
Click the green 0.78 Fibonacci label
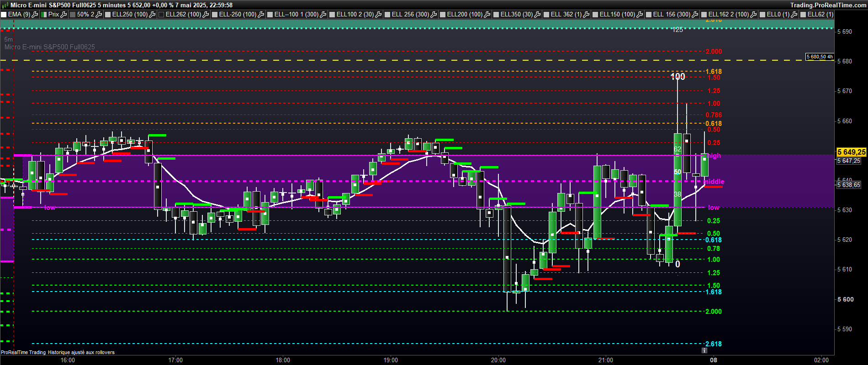[x=714, y=249]
